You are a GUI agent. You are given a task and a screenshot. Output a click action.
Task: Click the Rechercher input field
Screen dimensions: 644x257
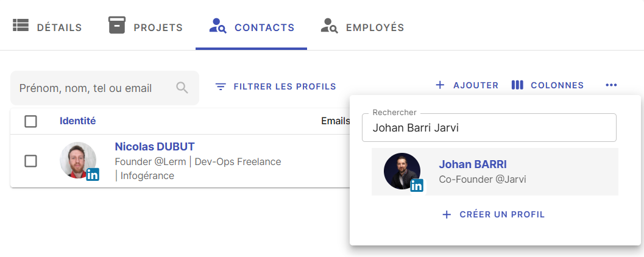pos(489,128)
